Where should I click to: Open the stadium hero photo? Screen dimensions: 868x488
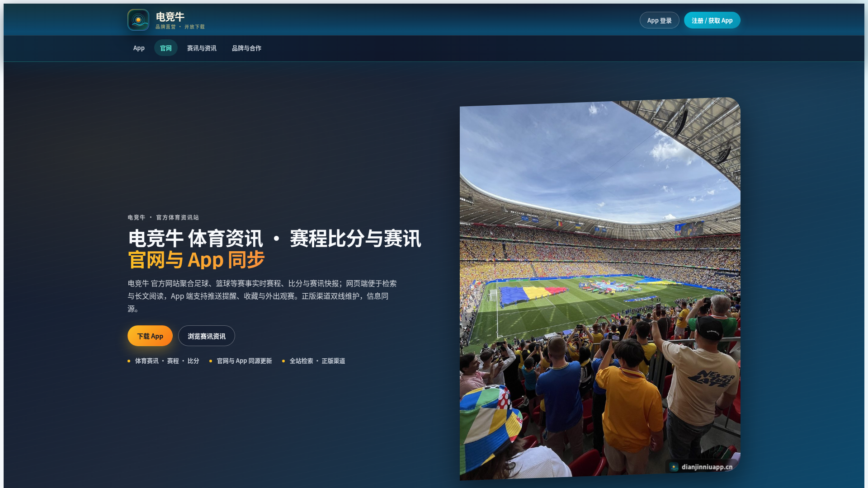click(x=600, y=289)
